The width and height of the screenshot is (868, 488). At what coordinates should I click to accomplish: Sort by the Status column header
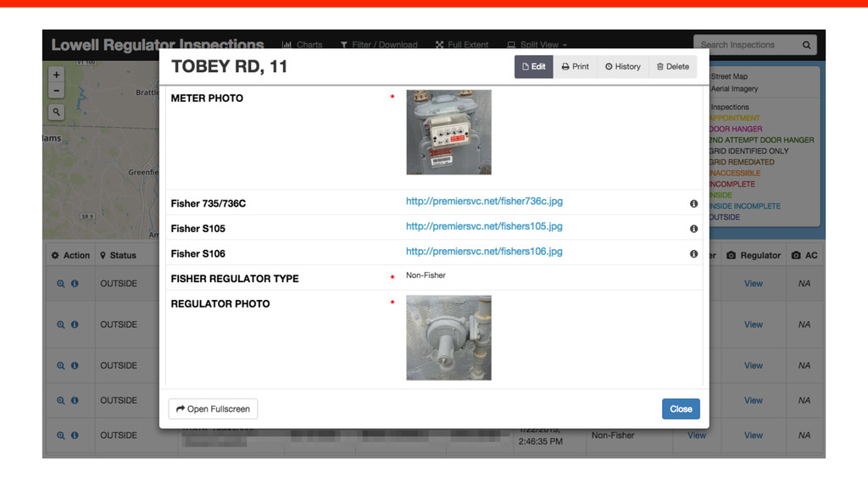(118, 255)
